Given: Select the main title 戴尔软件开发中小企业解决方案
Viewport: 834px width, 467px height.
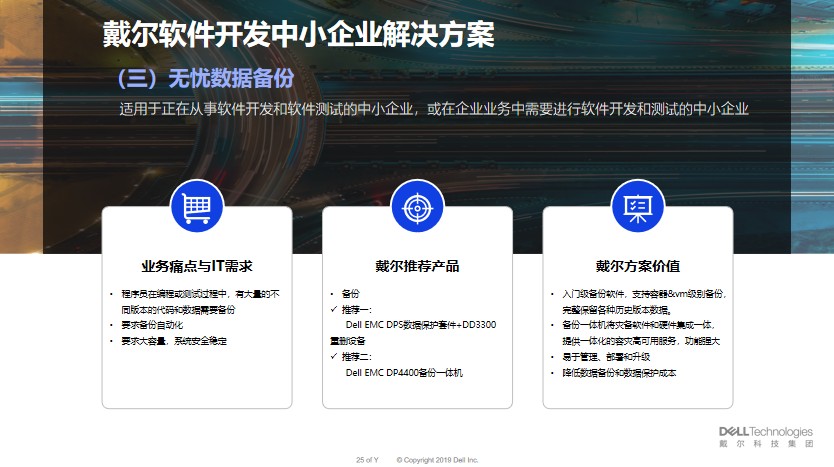Looking at the screenshot, I should point(298,35).
